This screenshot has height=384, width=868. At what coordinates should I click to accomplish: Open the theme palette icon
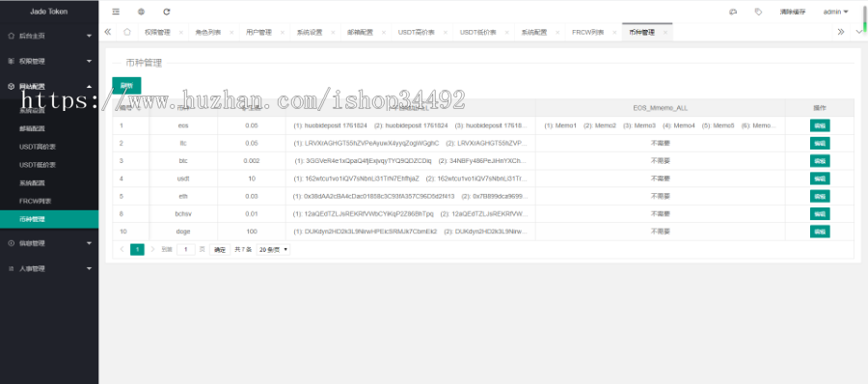733,12
